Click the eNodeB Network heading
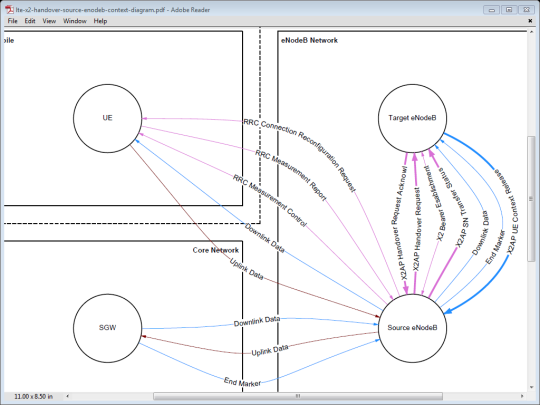 [x=309, y=40]
